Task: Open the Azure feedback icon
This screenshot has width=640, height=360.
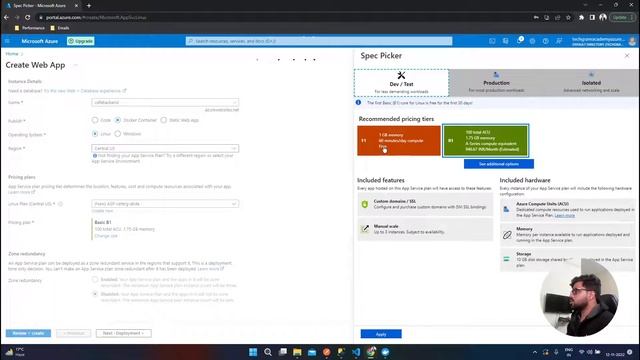Action: (559, 41)
